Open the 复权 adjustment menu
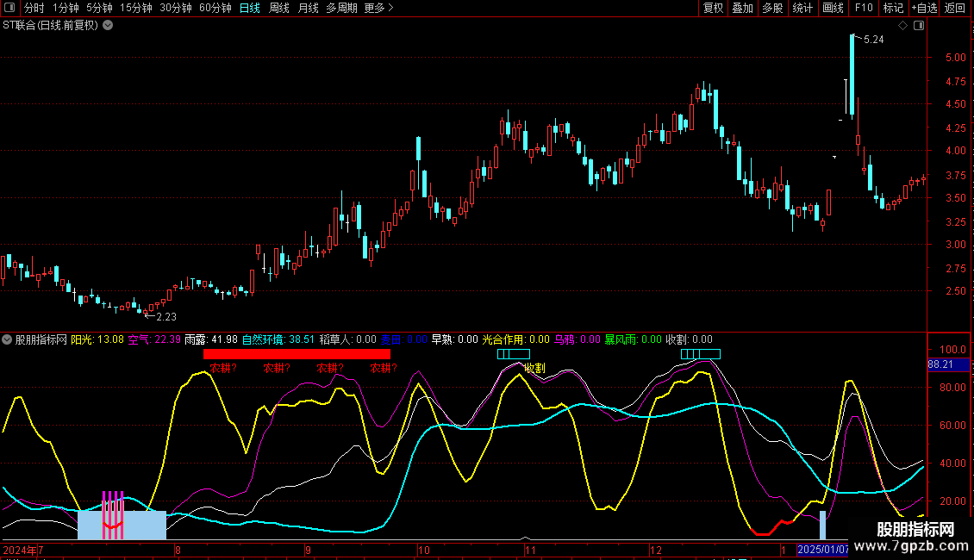 point(713,8)
